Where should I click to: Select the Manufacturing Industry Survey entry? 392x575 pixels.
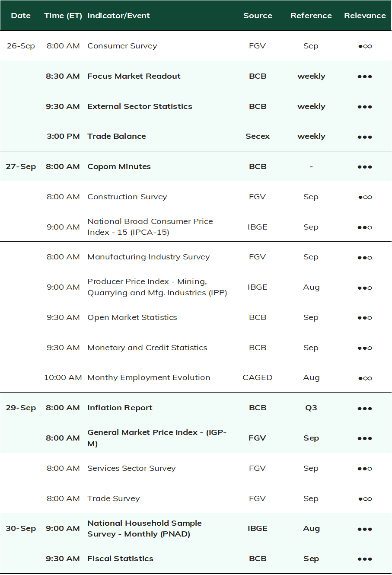(149, 257)
